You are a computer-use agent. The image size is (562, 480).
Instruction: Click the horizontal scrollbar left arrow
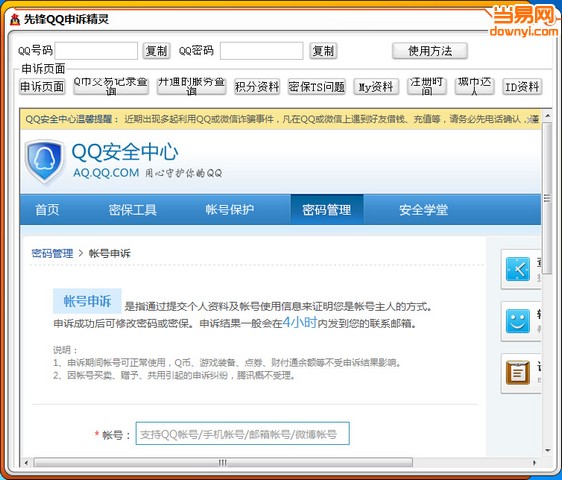(26, 462)
